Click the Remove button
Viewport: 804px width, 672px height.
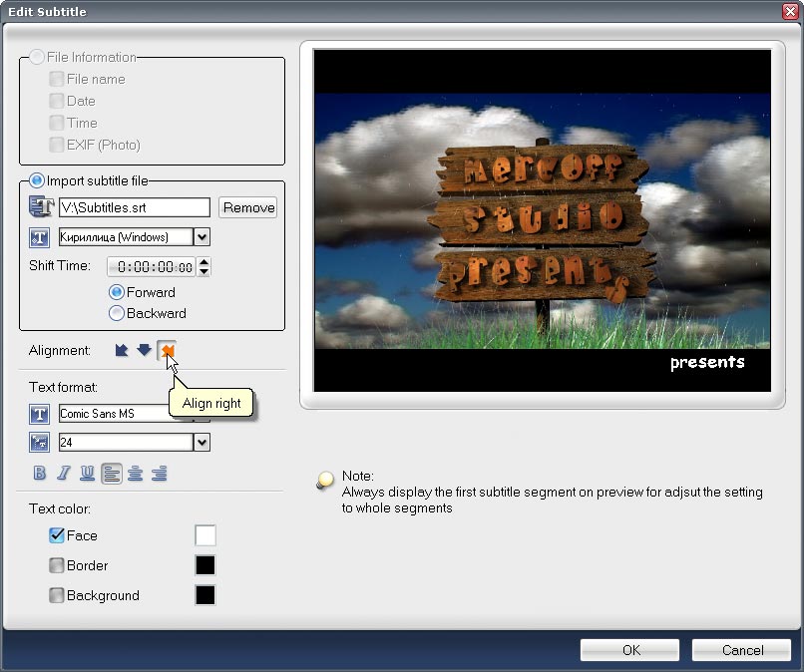248,207
